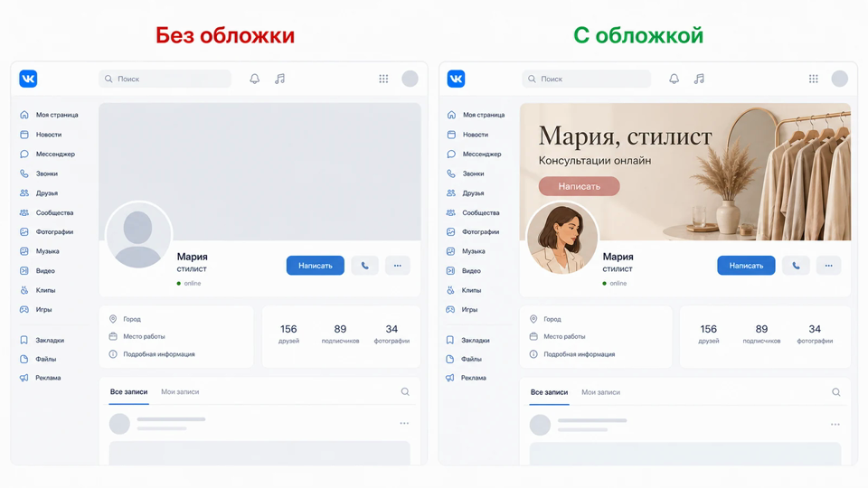The height and width of the screenshot is (488, 868).
Task: Click the VK logo in left mockup
Action: [x=28, y=79]
